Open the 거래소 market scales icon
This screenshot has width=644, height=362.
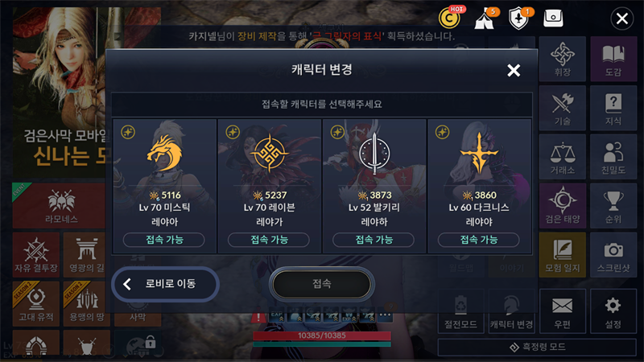pos(562,157)
